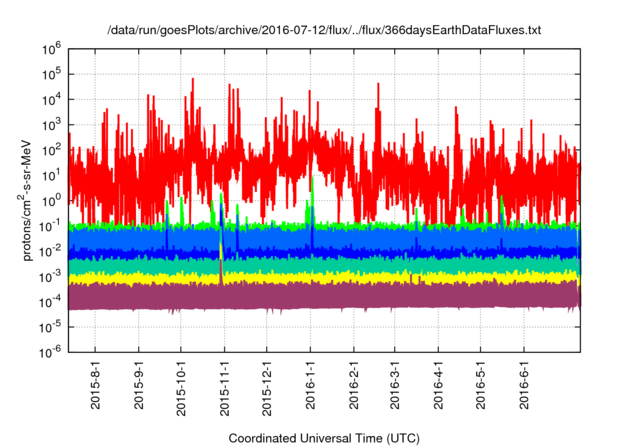Select the 10^-5 y-axis tick label

50,327
